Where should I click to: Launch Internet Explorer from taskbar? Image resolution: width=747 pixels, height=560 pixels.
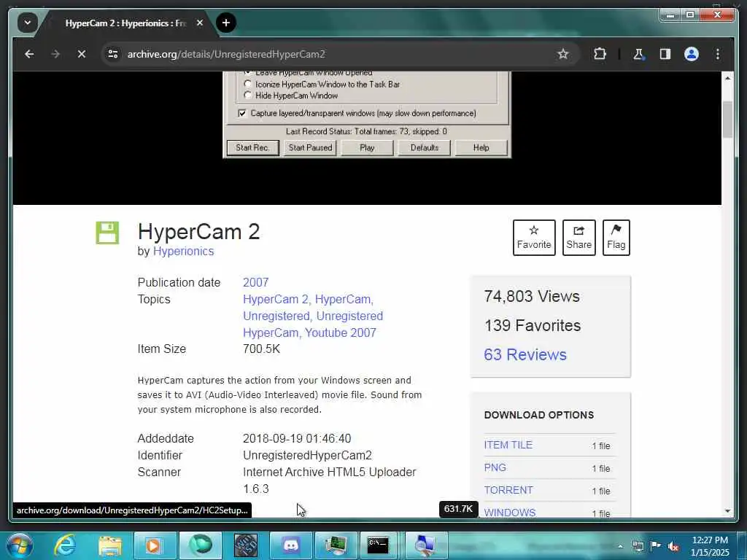[x=65, y=545]
